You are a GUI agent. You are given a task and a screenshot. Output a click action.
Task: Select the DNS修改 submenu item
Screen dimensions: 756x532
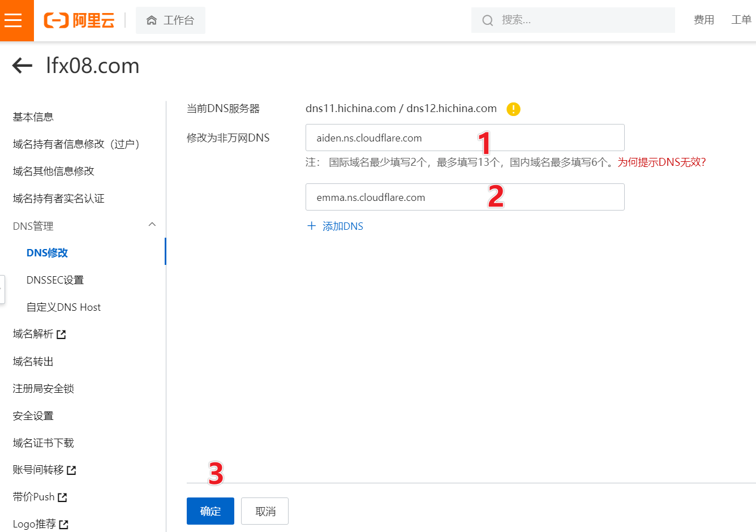coord(47,253)
